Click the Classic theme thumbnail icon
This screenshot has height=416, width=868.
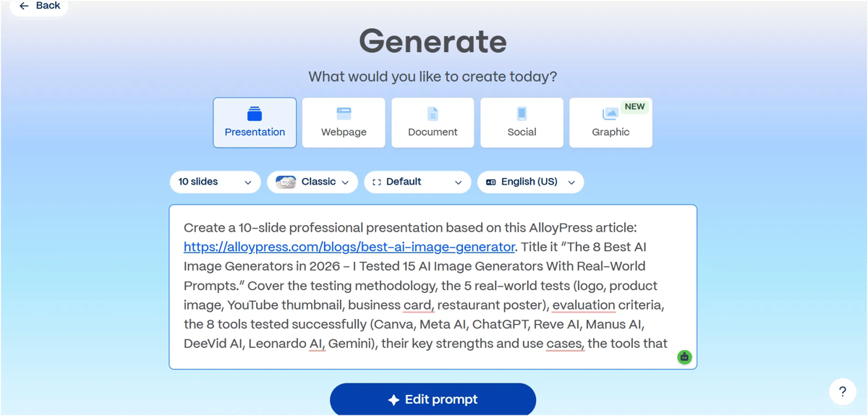tap(286, 182)
